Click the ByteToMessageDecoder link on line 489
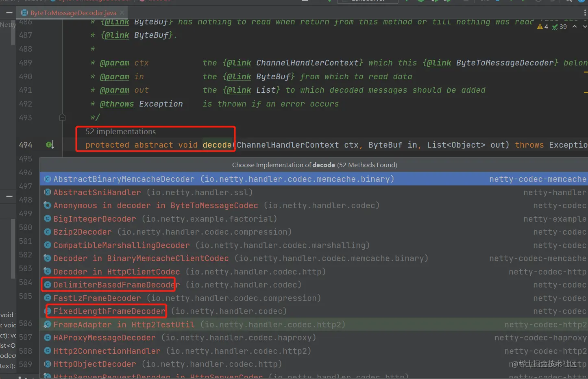588x379 pixels. [505, 63]
